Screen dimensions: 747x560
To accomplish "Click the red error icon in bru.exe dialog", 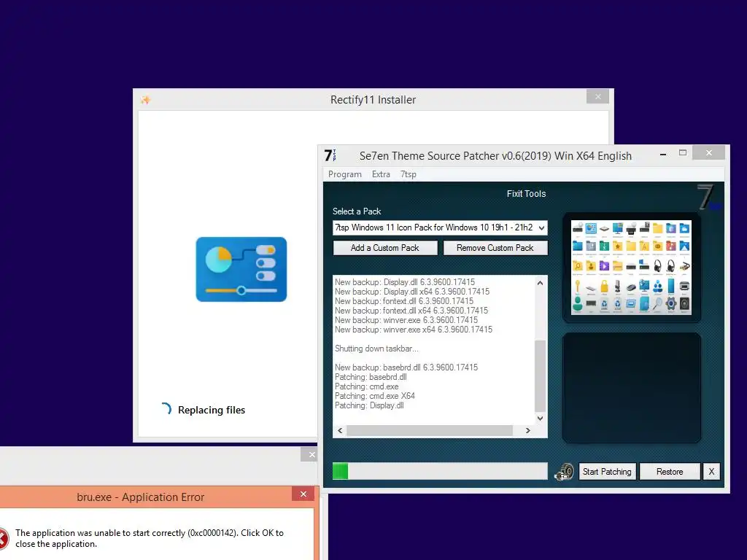I will (4, 539).
